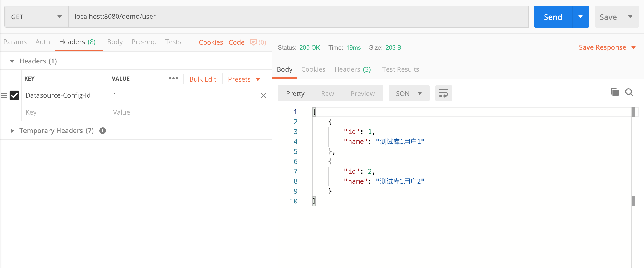Click the "id": 2 line in response

point(359,171)
